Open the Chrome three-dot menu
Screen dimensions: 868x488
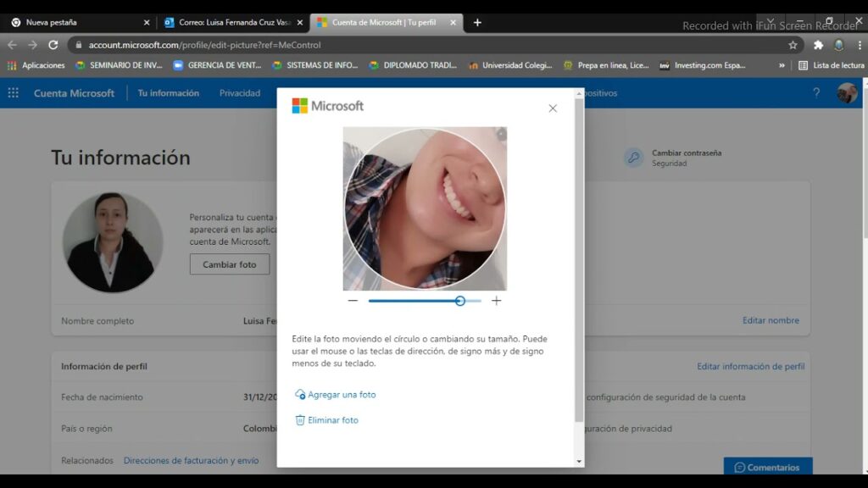click(860, 45)
